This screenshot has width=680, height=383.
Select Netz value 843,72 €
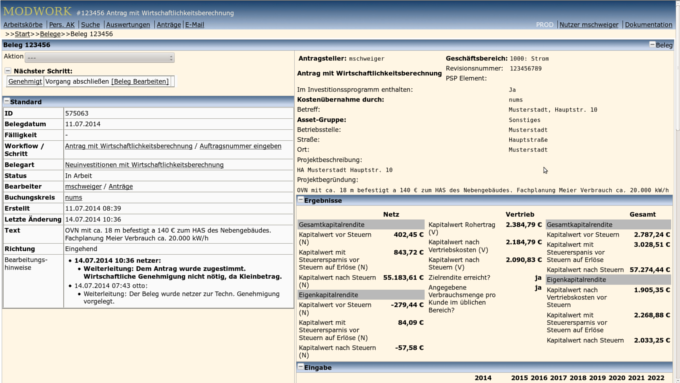click(x=409, y=252)
